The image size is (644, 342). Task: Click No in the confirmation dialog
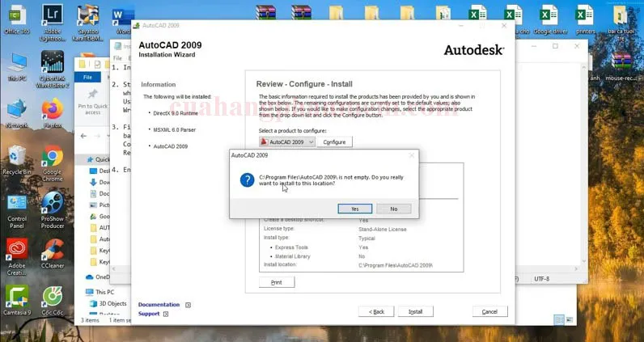[x=393, y=209]
